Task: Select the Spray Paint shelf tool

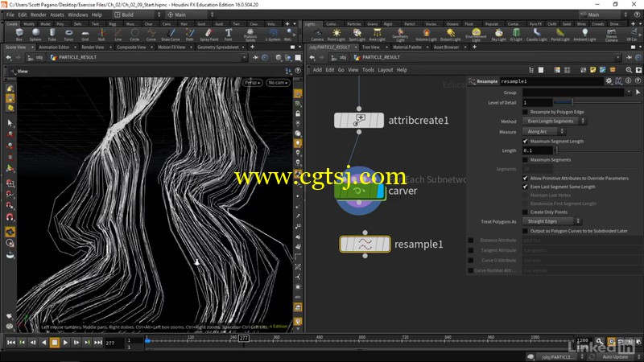Action: pos(209,35)
